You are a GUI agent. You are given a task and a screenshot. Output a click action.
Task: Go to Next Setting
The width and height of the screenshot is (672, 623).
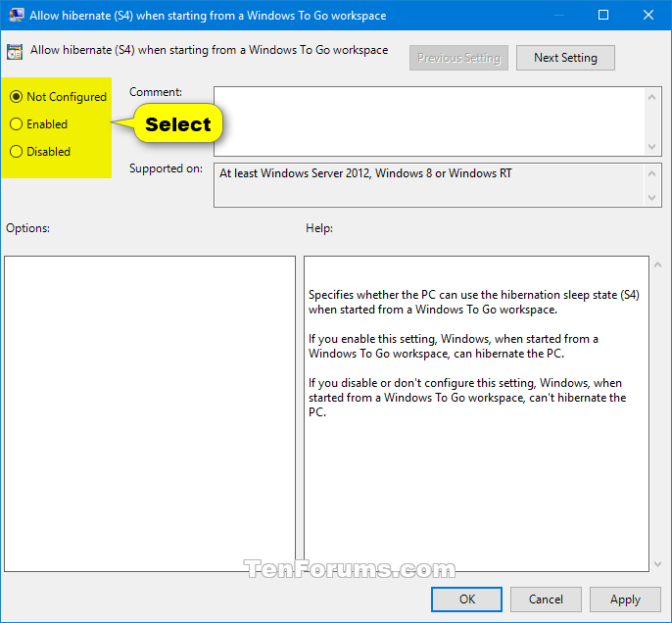point(565,58)
